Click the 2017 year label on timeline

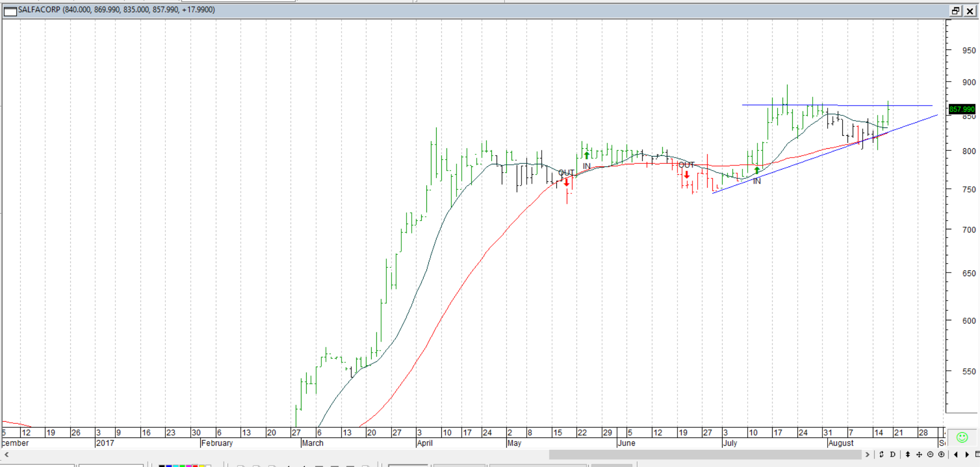[105, 443]
